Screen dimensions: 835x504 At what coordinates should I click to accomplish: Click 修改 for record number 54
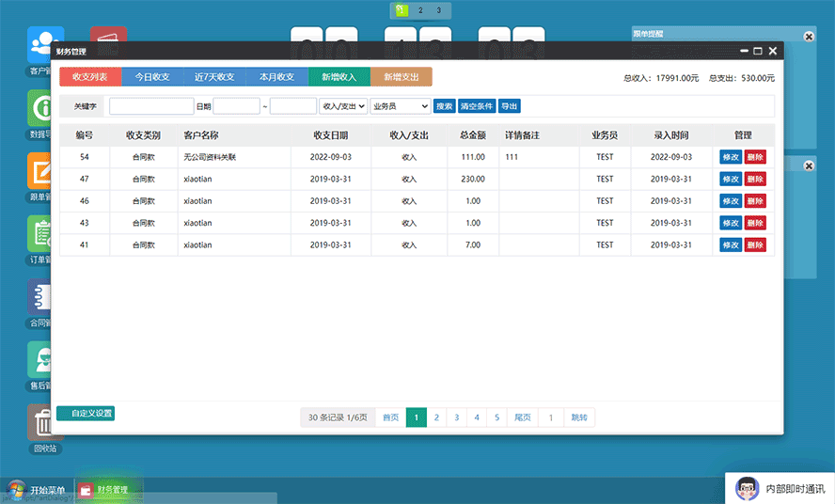pos(731,157)
